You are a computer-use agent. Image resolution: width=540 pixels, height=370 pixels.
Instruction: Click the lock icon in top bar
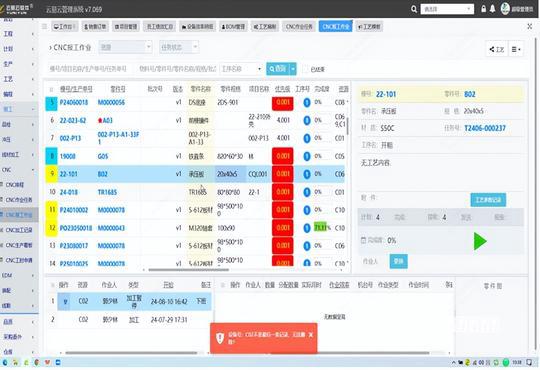click(x=484, y=9)
